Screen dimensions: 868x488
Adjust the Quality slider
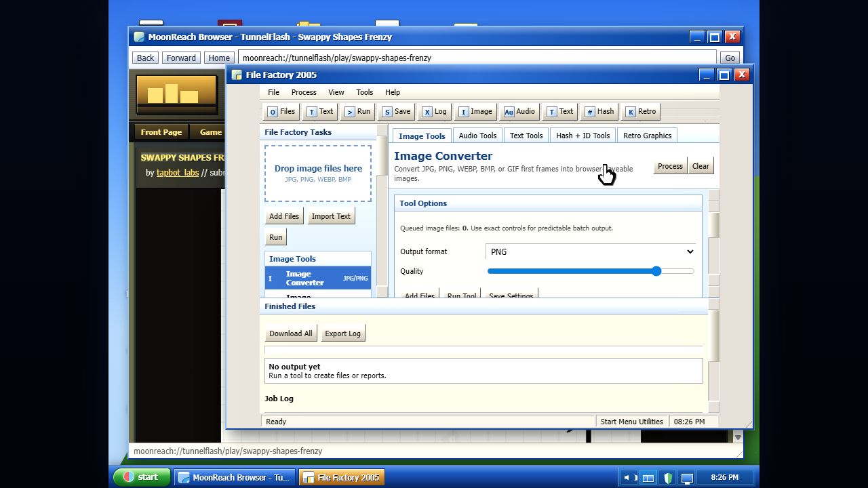click(x=591, y=271)
